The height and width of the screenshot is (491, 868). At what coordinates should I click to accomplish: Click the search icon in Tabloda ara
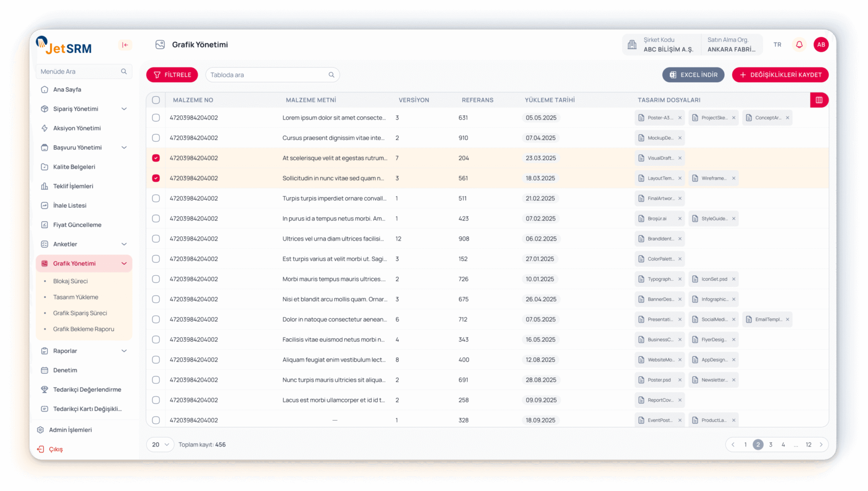pos(331,75)
